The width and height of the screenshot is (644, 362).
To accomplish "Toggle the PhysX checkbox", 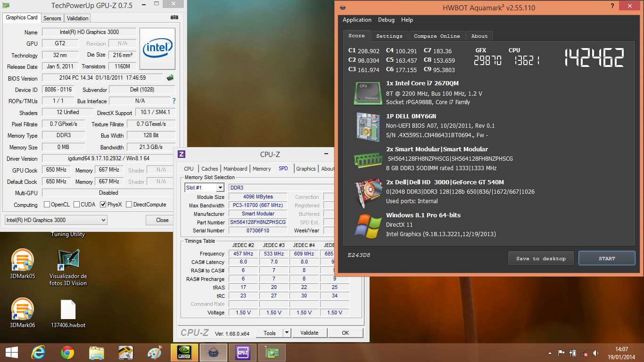I will (103, 205).
